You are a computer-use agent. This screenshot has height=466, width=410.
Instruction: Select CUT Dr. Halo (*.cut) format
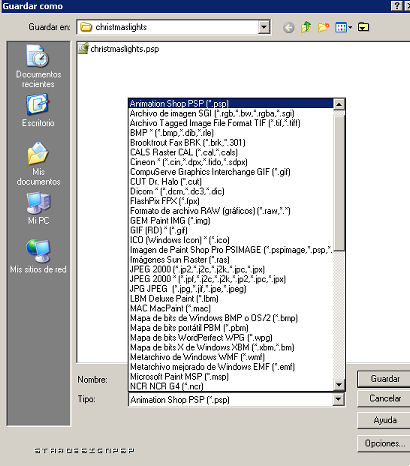231,182
